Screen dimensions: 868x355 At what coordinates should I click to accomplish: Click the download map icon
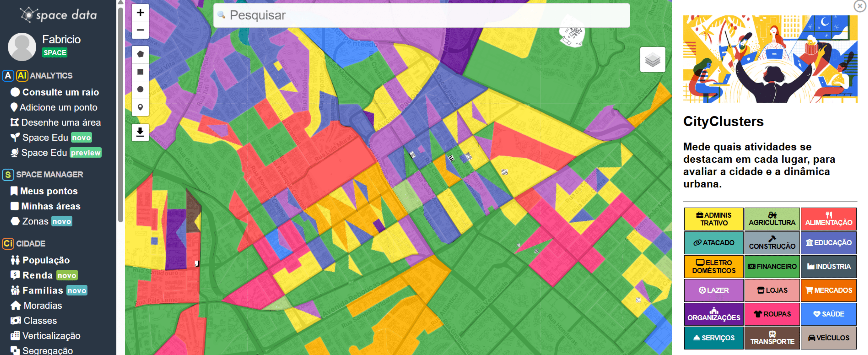tap(140, 132)
